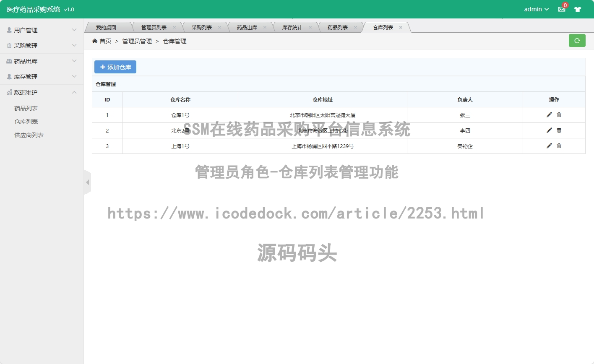
Task: Open 药品列表 in the sidebar
Action: [26, 108]
